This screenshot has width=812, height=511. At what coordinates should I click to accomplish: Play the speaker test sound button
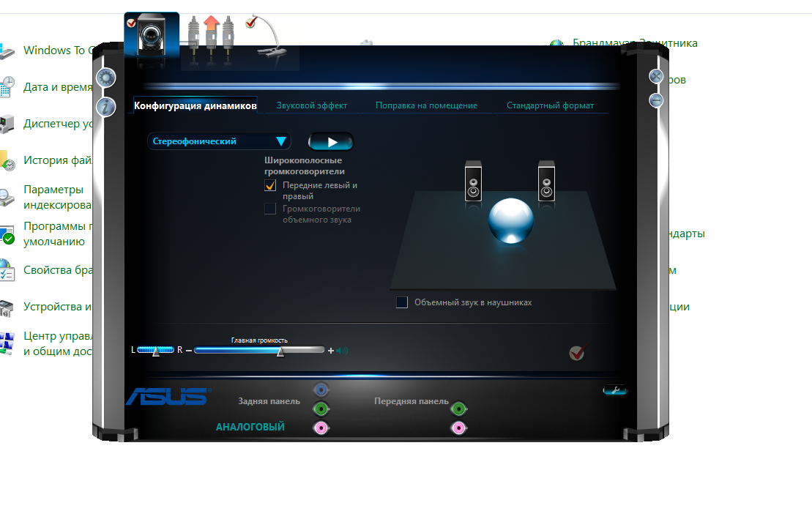tap(331, 141)
